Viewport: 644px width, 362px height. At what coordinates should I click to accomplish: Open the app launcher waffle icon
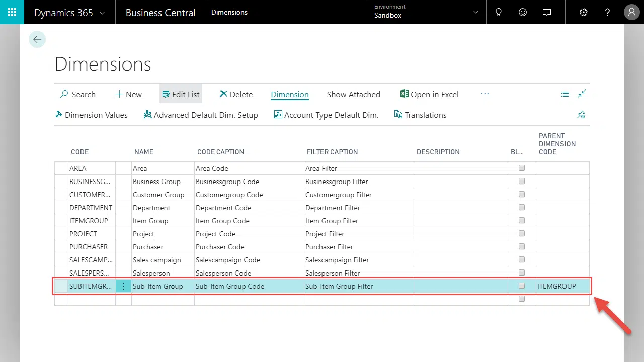click(x=12, y=12)
